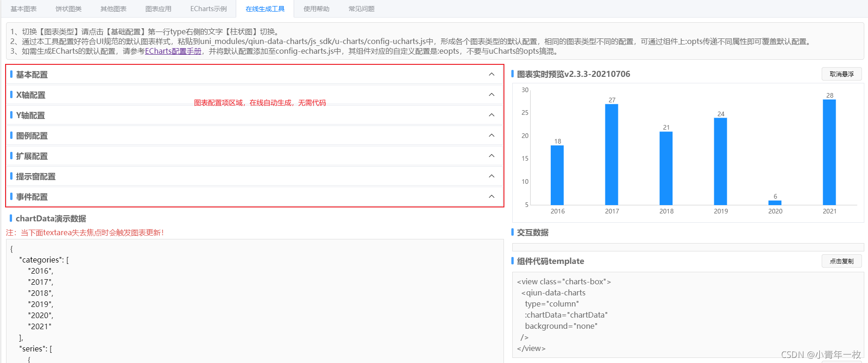Toggle the 扩展配置 section chevron
The width and height of the screenshot is (868, 363).
coord(491,156)
